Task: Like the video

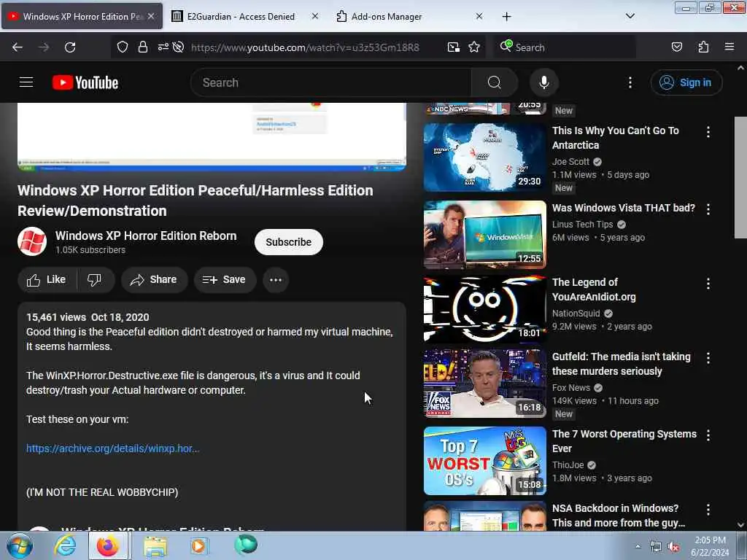Action: click(47, 279)
